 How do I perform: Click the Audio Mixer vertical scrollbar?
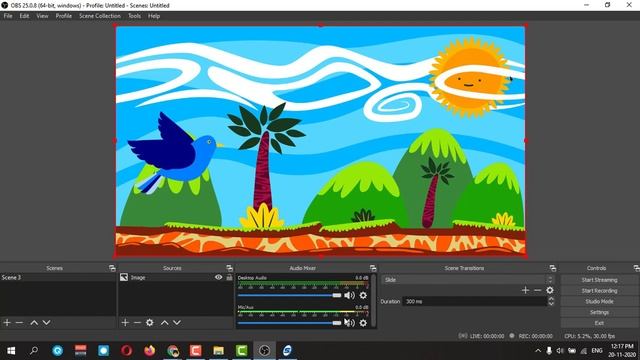(x=373, y=300)
